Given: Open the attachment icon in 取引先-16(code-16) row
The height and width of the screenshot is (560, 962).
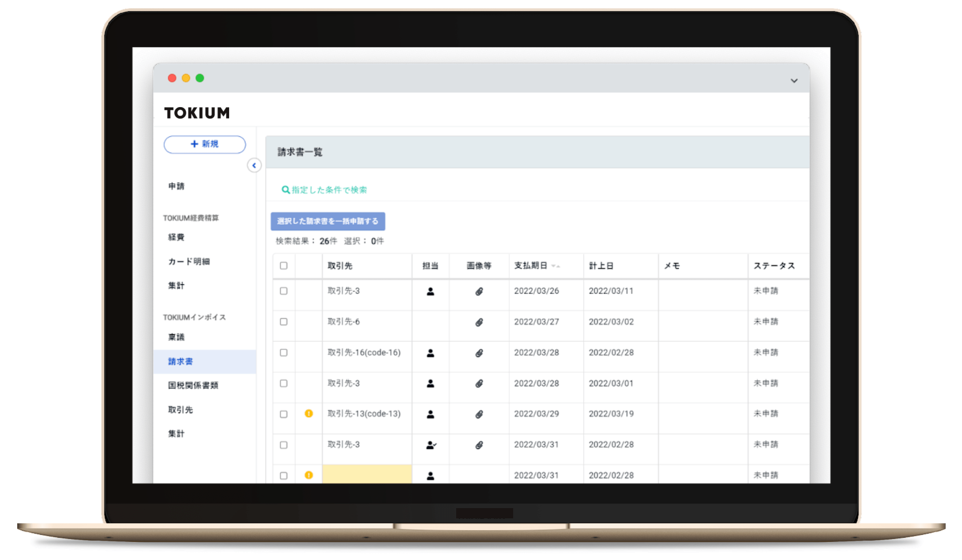Looking at the screenshot, I should pos(479,353).
